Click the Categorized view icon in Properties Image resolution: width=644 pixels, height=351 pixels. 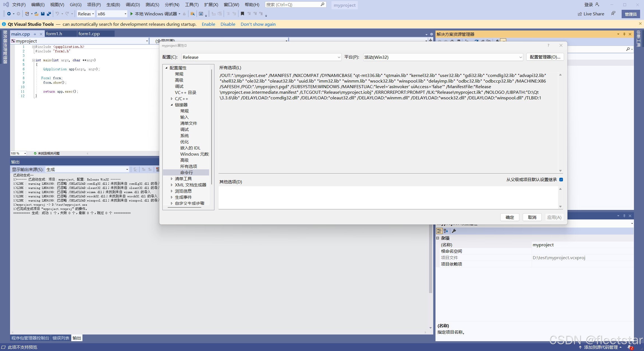(439, 231)
